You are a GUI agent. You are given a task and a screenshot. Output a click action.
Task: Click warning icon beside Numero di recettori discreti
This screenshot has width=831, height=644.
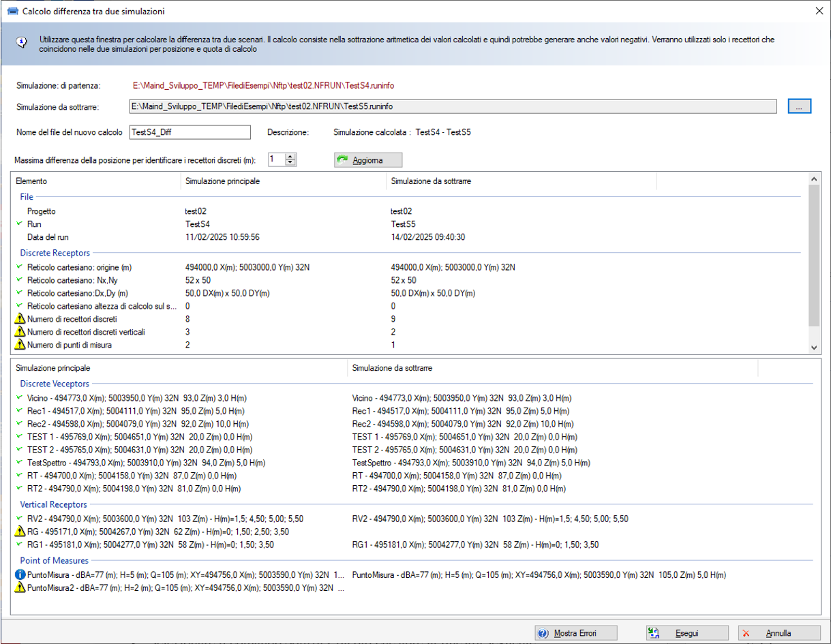(20, 319)
